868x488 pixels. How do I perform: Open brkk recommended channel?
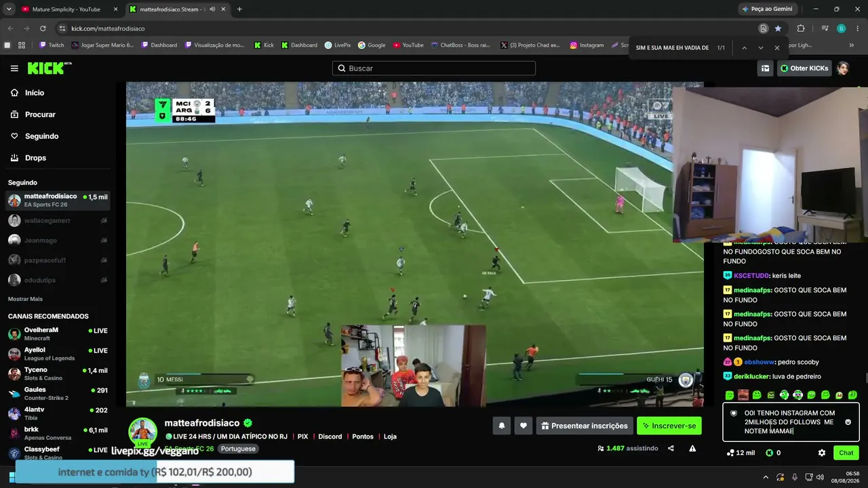pos(58,433)
